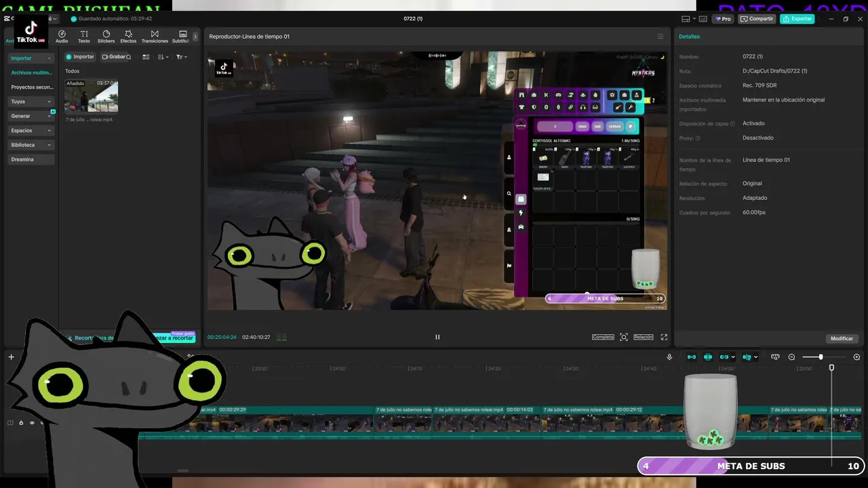
Task: Toggle timeline auto snapping
Action: point(708,357)
